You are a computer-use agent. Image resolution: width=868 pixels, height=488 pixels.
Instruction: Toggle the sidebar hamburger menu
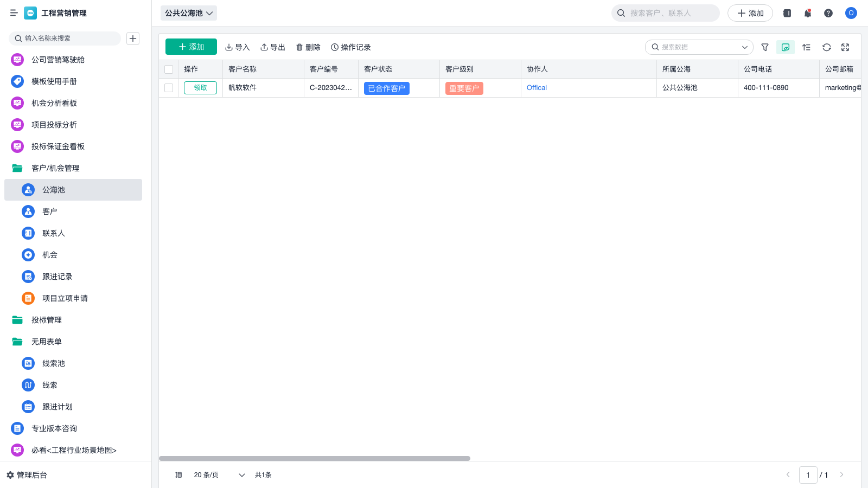(x=14, y=13)
